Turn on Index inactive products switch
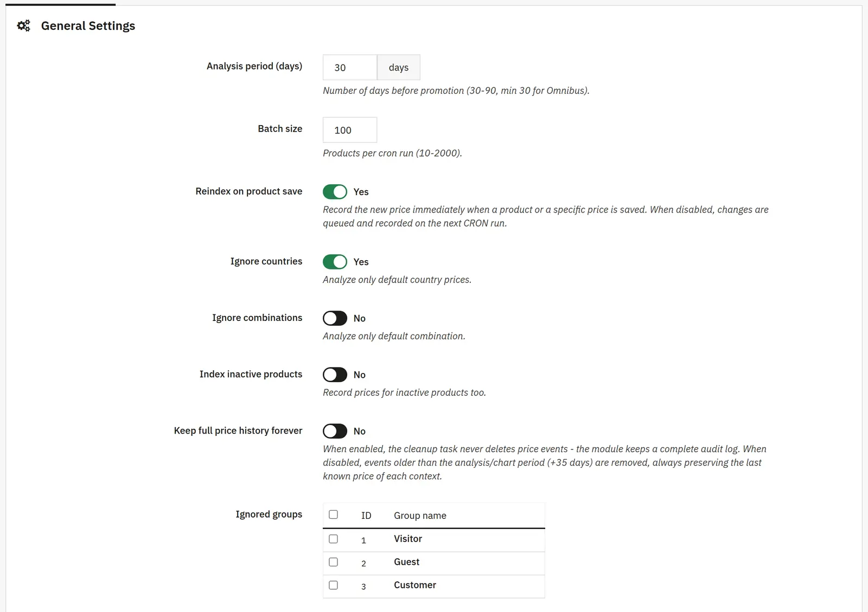The image size is (868, 612). [335, 375]
